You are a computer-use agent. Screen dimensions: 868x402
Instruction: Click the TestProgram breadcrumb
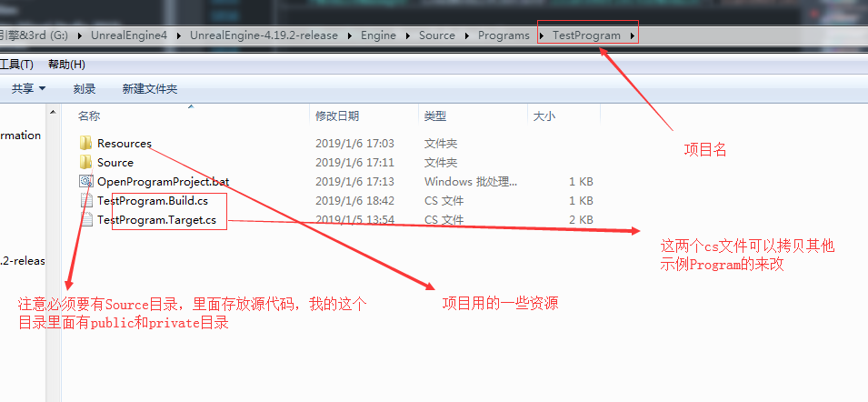[x=587, y=35]
